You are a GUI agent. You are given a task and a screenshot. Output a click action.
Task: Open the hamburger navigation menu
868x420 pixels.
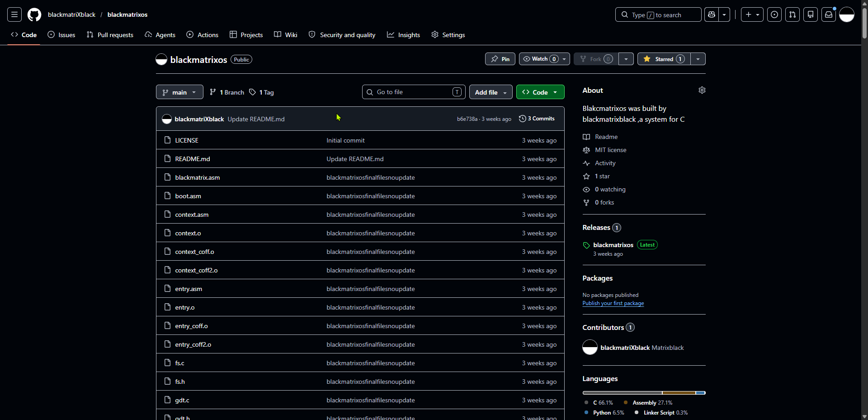click(x=14, y=14)
